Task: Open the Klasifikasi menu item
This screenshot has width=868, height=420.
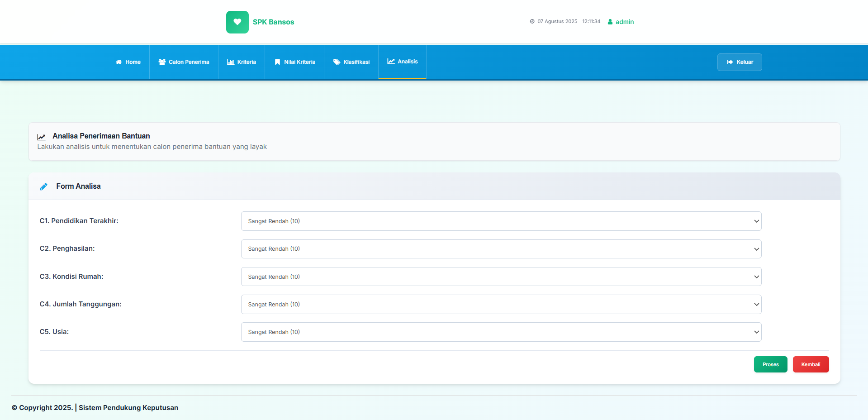Action: (351, 62)
